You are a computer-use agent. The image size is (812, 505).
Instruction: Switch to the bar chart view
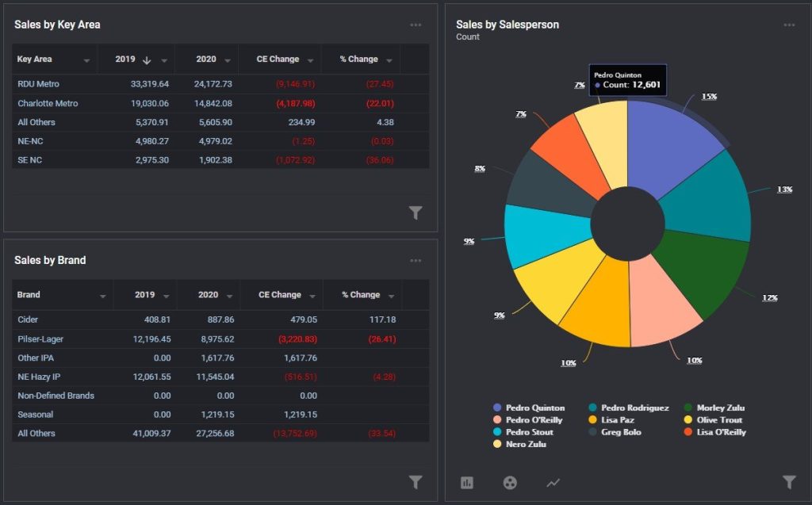coord(466,483)
